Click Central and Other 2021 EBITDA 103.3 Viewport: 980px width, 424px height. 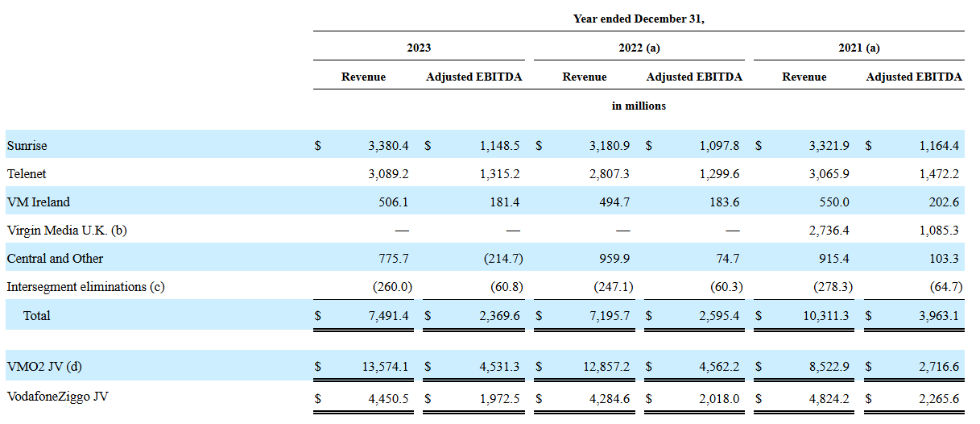point(945,259)
